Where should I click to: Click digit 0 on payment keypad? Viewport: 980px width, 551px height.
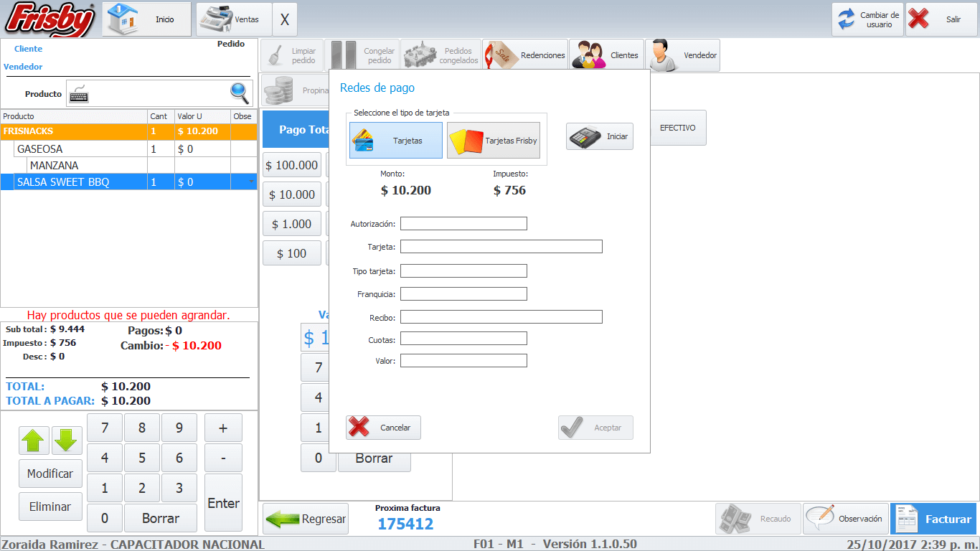pyautogui.click(x=319, y=458)
